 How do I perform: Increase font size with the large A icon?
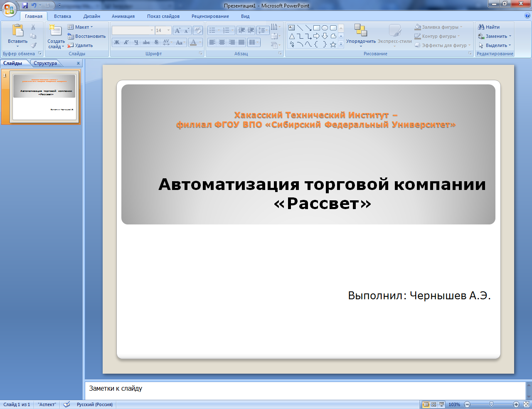coord(177,30)
